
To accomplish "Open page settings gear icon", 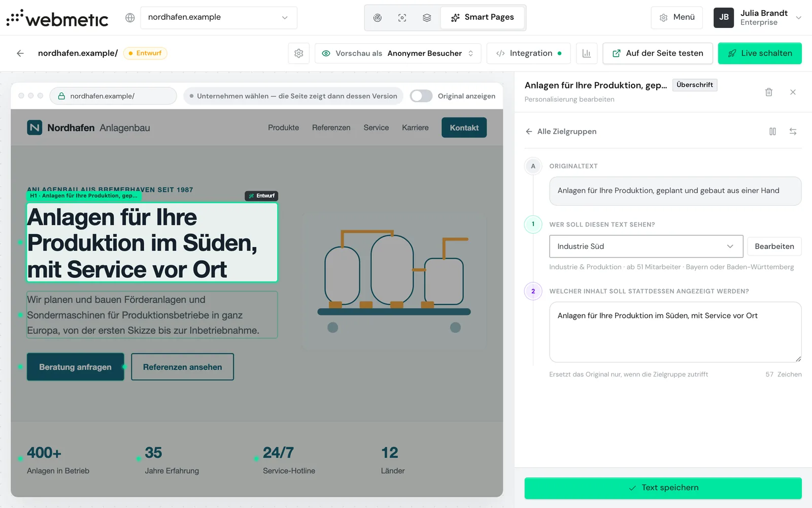I will 299,53.
